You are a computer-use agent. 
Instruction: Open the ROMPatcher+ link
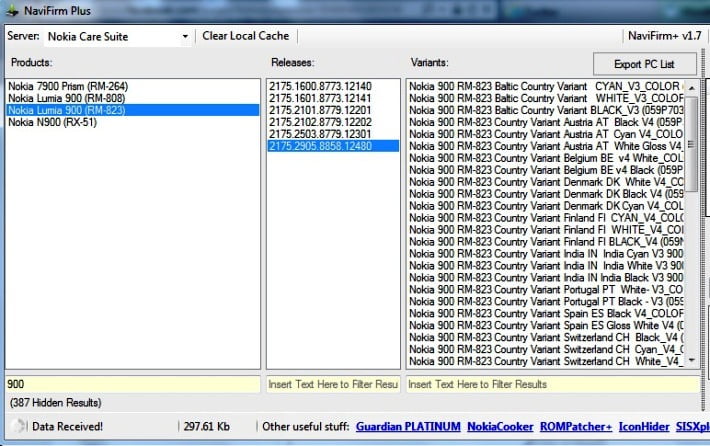click(x=576, y=427)
